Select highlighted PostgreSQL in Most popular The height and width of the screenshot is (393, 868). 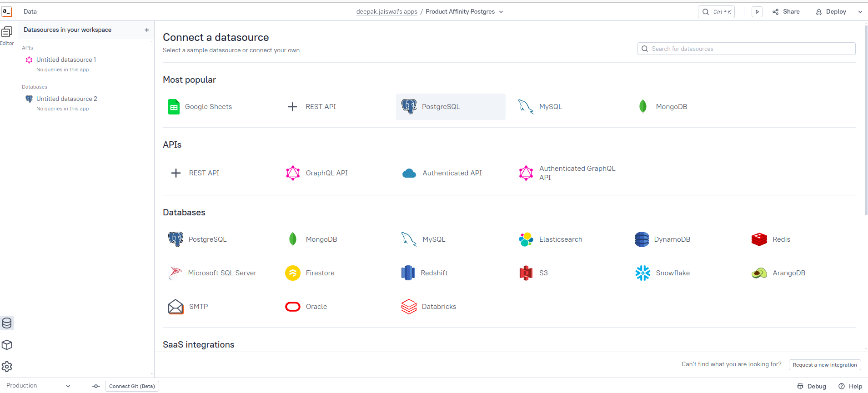click(451, 107)
